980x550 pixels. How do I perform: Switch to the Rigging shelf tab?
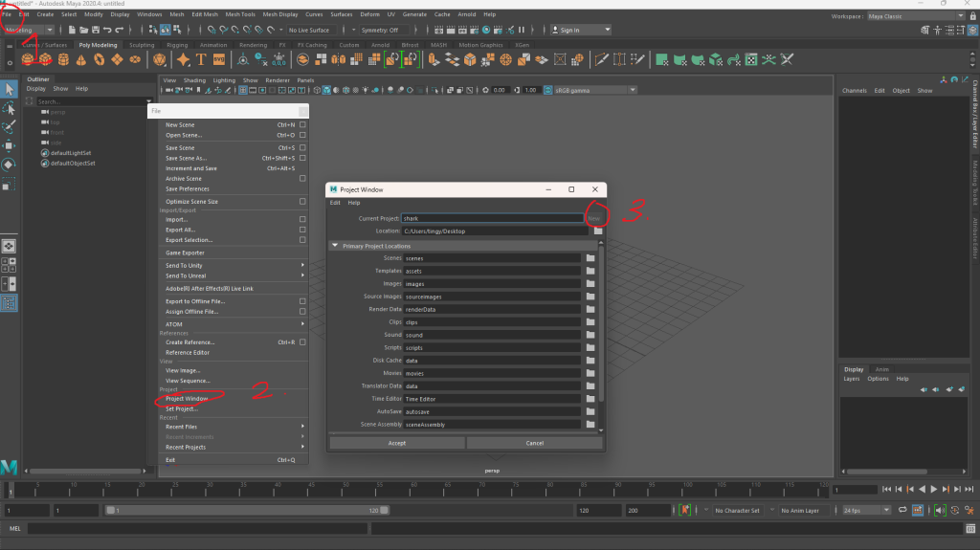point(177,45)
